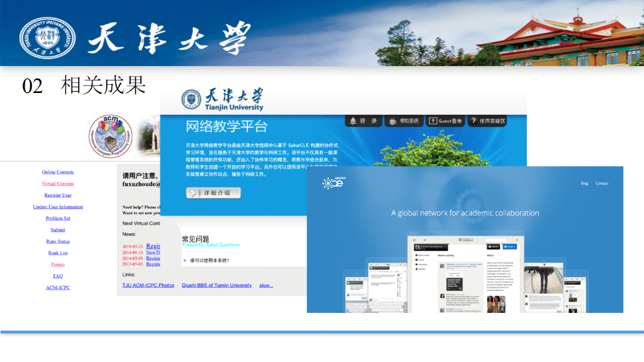The height and width of the screenshot is (362, 644).
Task: Click the 2014-05-13 NewTC news link
Action: point(153,253)
